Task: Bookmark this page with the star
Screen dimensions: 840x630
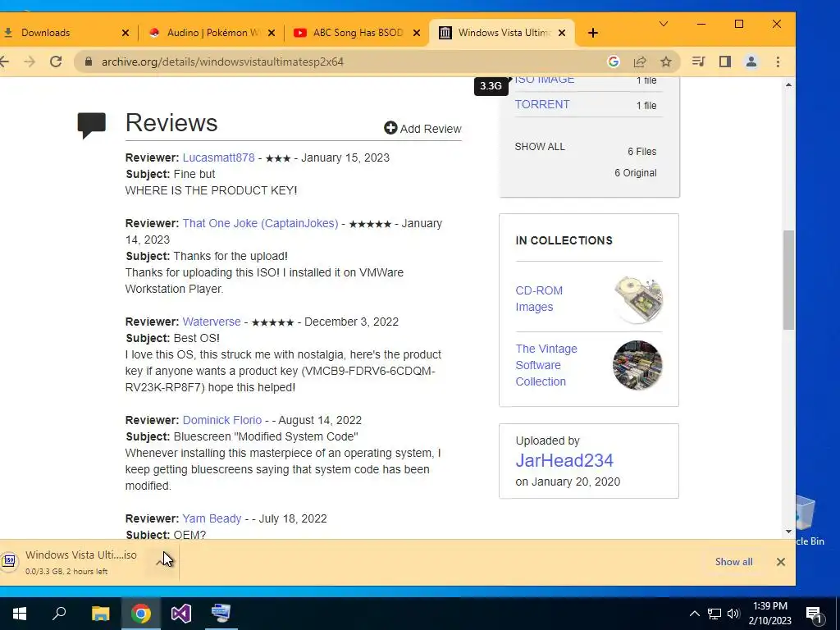Action: (666, 62)
